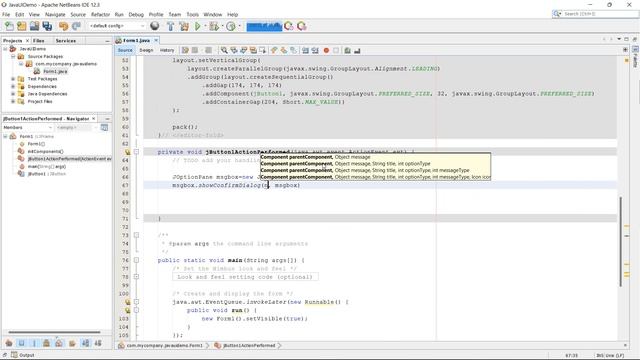The width and height of the screenshot is (640, 360).
Task: Click the last icon right of memory bar
Action: (x=302, y=26)
